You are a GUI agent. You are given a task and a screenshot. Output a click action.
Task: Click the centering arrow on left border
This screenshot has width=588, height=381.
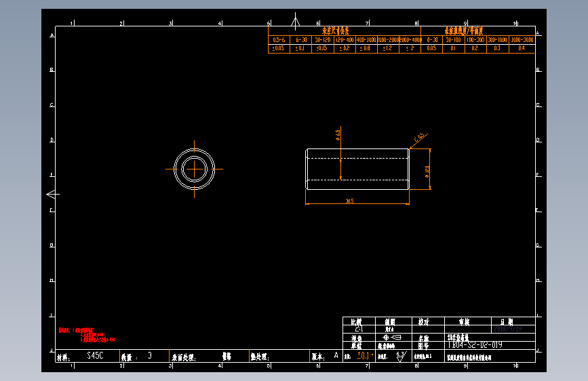point(53,195)
